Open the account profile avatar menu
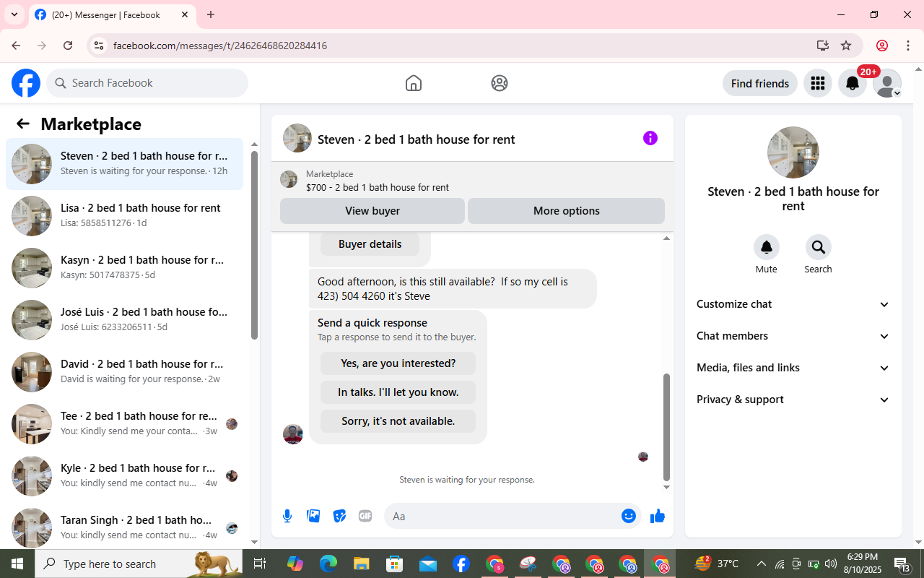The width and height of the screenshot is (924, 578). 887,83
